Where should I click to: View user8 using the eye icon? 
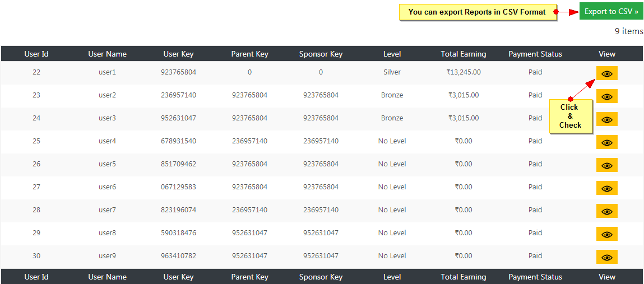[x=606, y=234]
